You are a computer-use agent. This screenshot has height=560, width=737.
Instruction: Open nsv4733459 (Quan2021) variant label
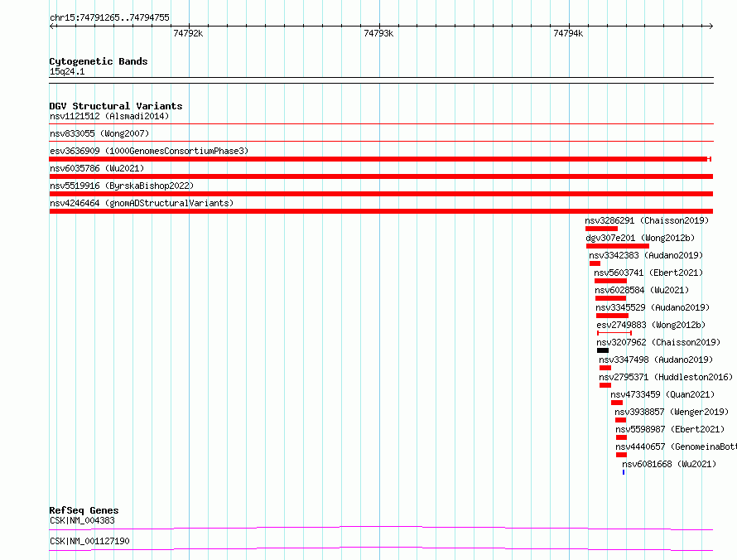pyautogui.click(x=662, y=394)
